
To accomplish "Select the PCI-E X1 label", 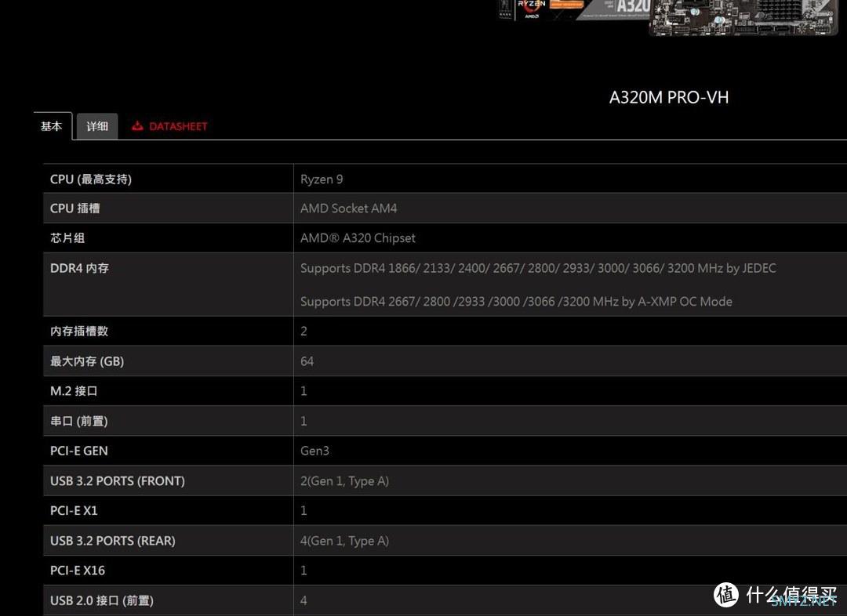I will click(74, 511).
